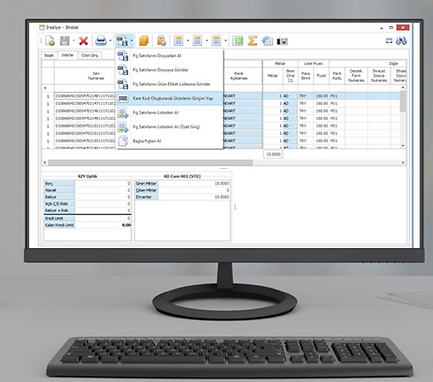This screenshot has height=382, width=433.
Task: Choose Kare Kod Oluşturarak Ürünlerin Girişini Yap
Action: click(169, 98)
